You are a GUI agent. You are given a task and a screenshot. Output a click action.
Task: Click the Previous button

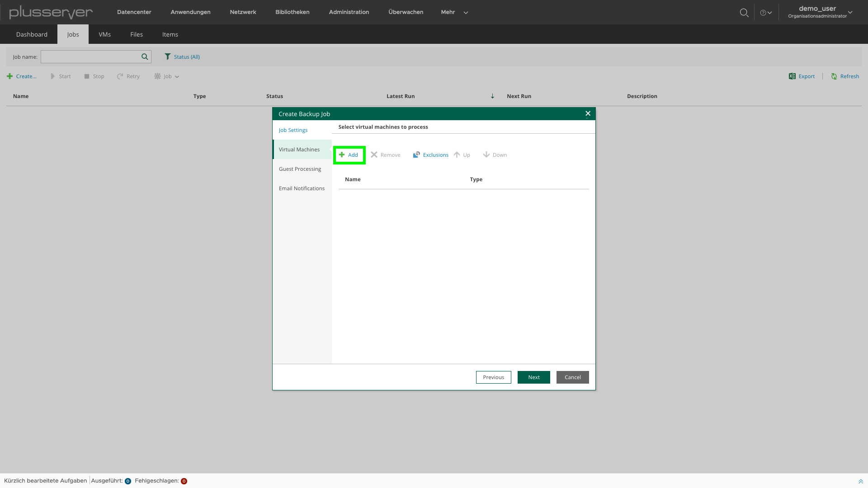click(493, 377)
